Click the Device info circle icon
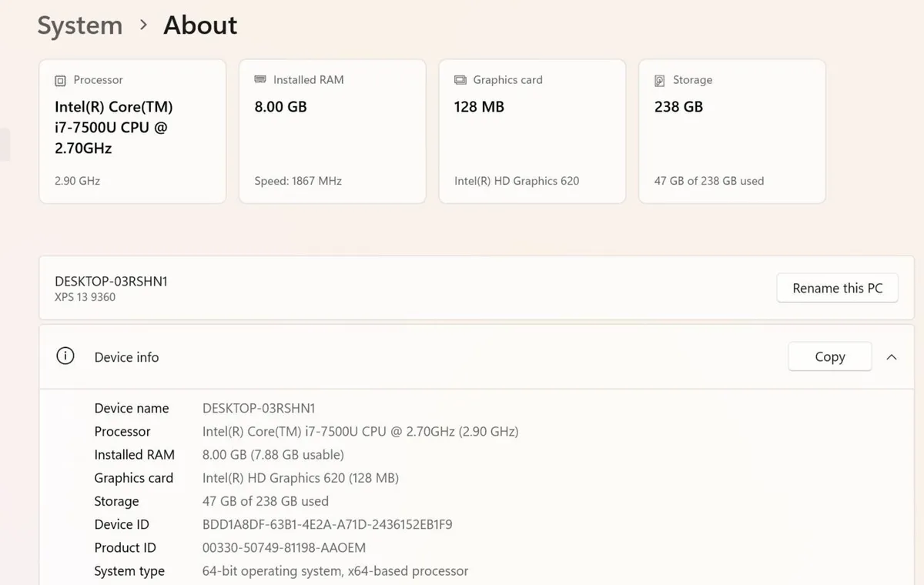924x585 pixels. [x=65, y=356]
